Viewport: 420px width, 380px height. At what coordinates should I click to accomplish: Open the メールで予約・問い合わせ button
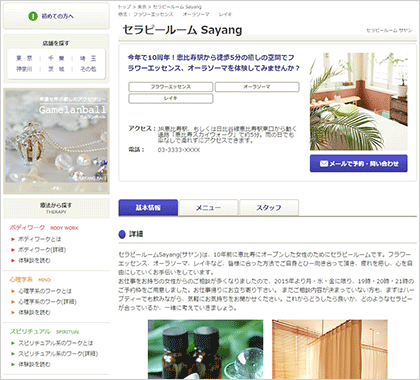point(358,164)
